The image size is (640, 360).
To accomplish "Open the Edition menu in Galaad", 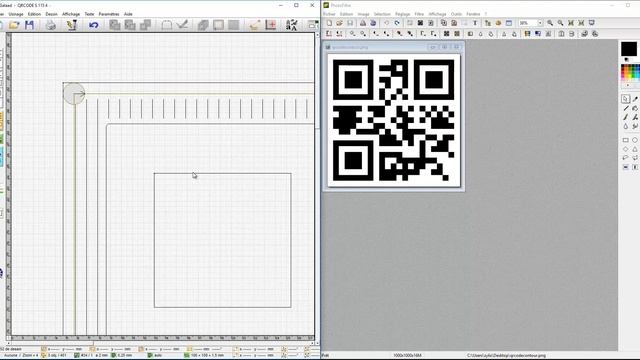I will click(x=34, y=14).
